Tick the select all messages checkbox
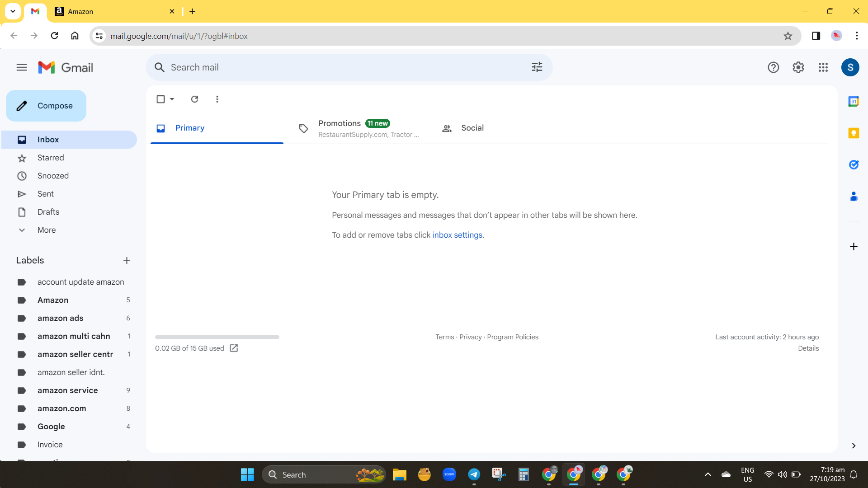The height and width of the screenshot is (488, 868). 160,99
